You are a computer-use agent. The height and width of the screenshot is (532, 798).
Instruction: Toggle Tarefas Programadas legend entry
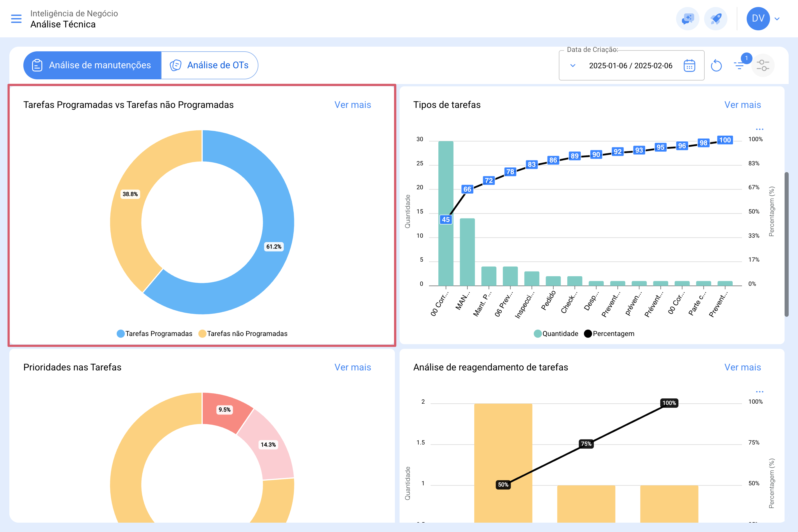(154, 333)
